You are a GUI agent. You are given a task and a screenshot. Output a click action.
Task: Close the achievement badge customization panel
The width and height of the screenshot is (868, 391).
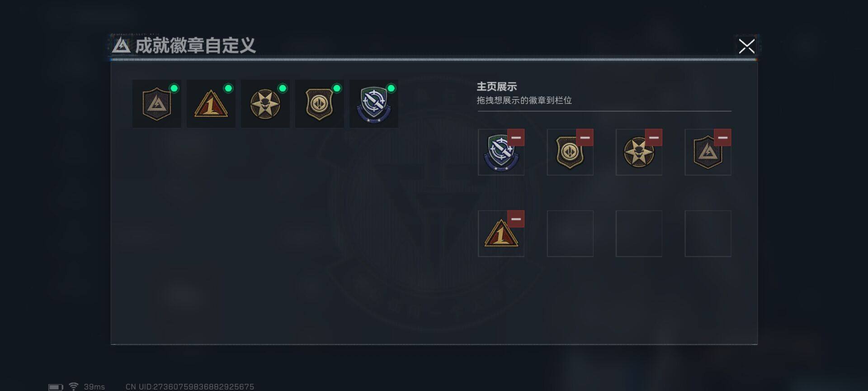(746, 46)
